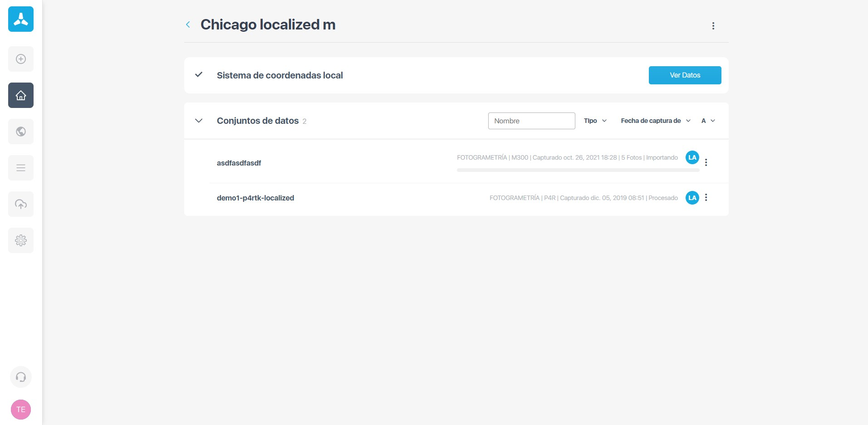
Task: Click the Nombre search field
Action: point(531,121)
